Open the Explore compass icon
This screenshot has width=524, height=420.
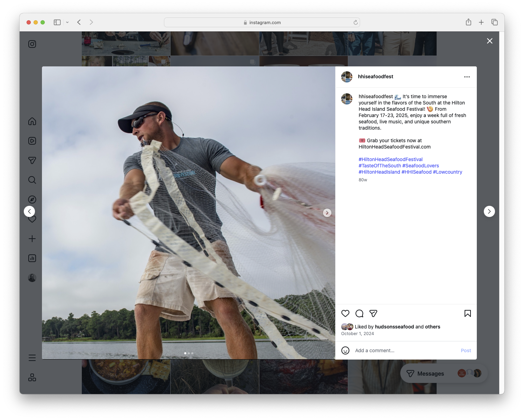click(x=32, y=199)
